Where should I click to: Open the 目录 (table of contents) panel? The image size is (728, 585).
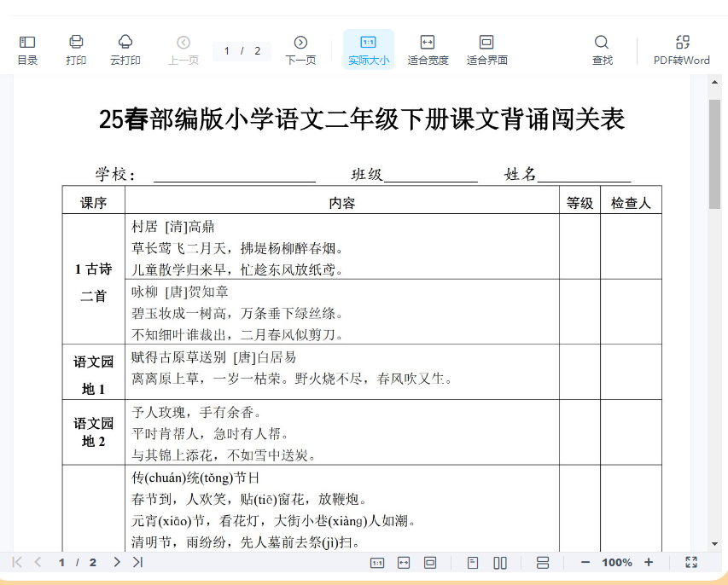click(x=27, y=49)
